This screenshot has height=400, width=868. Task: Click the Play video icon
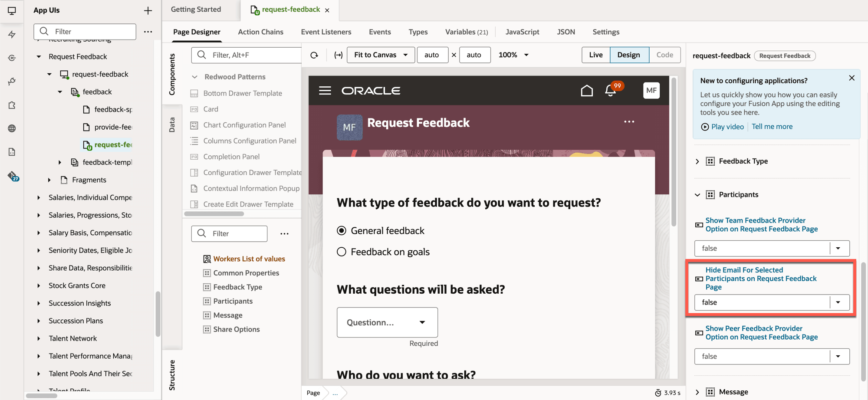click(705, 126)
